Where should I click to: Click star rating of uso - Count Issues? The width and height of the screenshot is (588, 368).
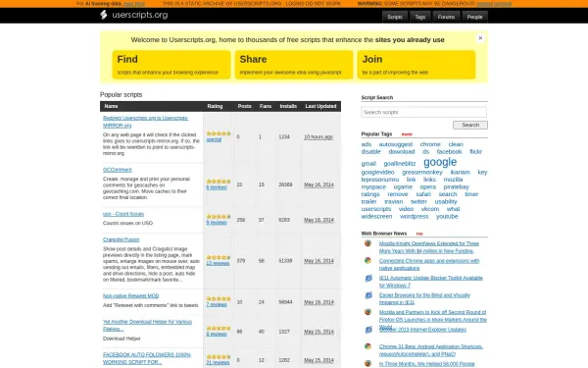219,216
